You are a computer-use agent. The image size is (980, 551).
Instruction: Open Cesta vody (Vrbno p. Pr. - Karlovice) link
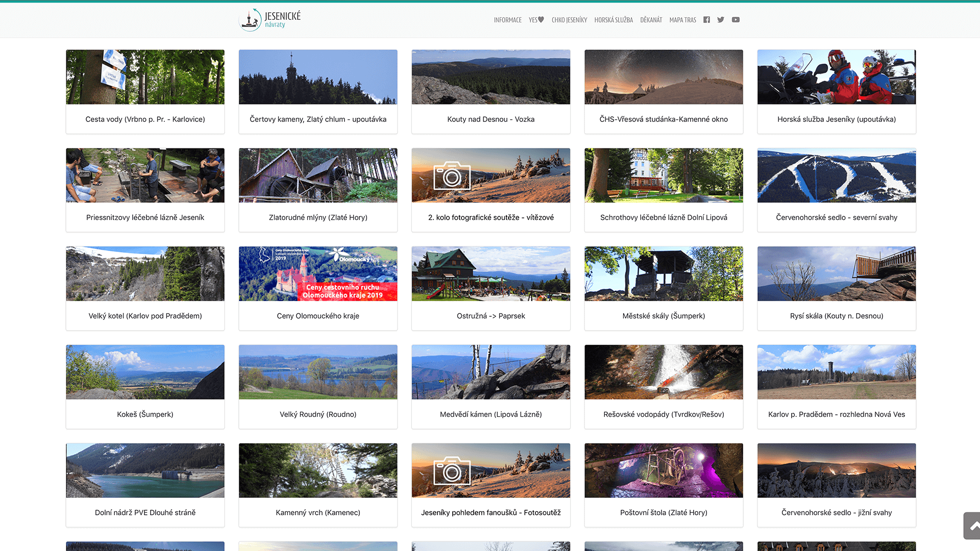tap(145, 119)
